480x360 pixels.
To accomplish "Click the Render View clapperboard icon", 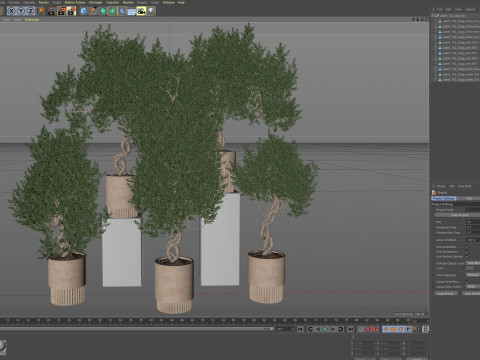I will 52,11.
